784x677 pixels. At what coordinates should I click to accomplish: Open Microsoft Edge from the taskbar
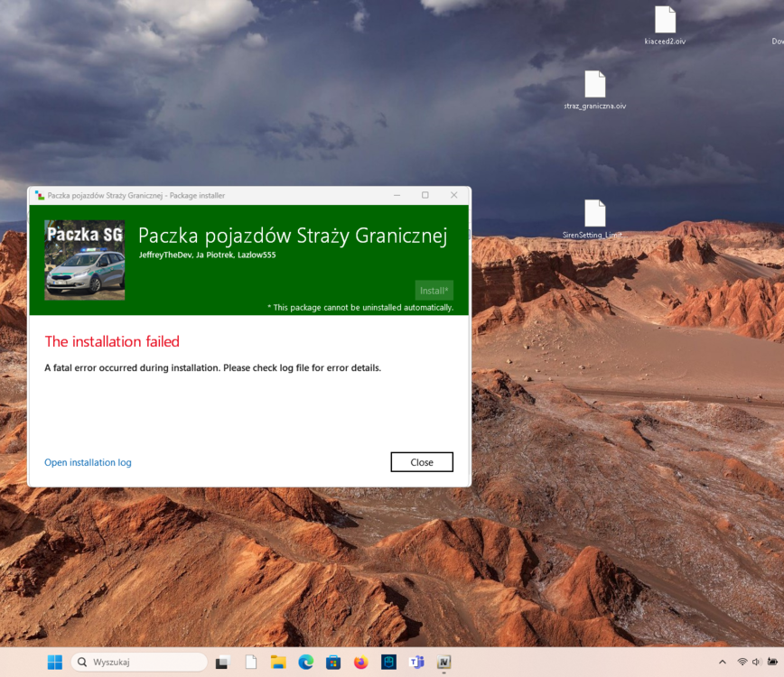tap(306, 662)
